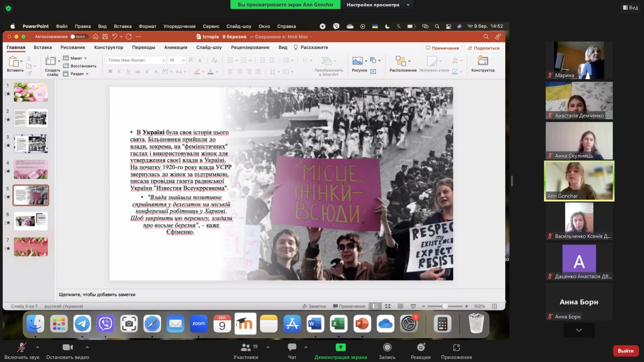Click Демонстрация экрана share screen button
Image resolution: width=644 pixels, height=362 pixels.
tap(341, 351)
